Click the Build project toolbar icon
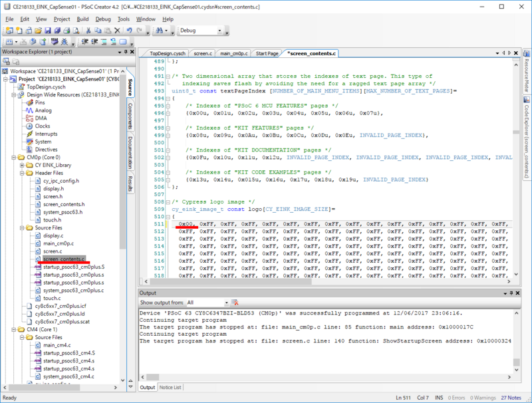The height and width of the screenshot is (403, 532). (x=9, y=42)
